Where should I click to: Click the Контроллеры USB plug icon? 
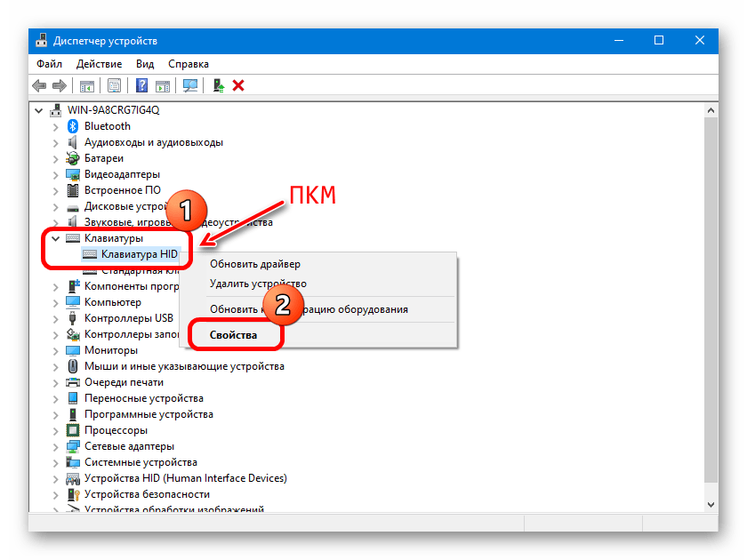click(72, 317)
